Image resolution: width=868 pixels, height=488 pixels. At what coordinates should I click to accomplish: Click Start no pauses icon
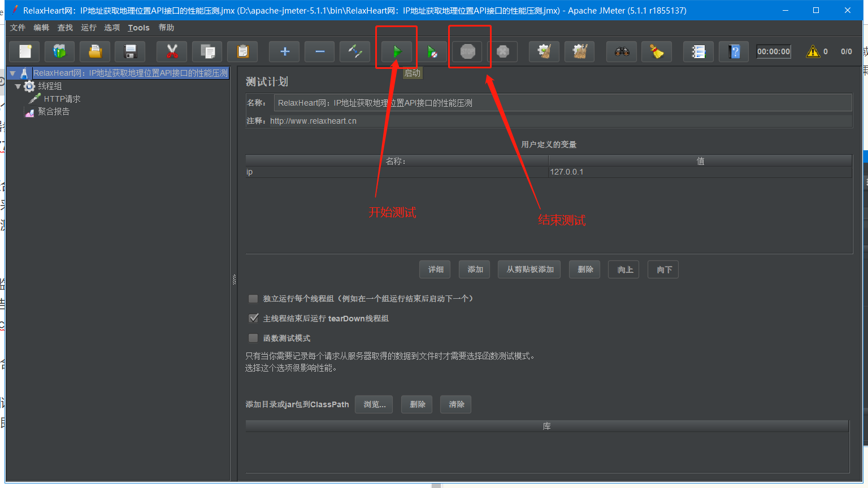tap(432, 51)
